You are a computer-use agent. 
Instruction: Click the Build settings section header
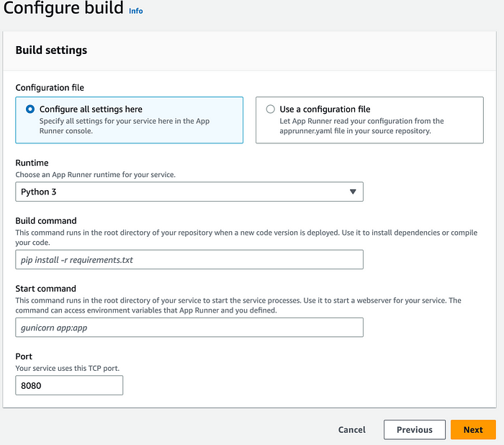tap(51, 50)
